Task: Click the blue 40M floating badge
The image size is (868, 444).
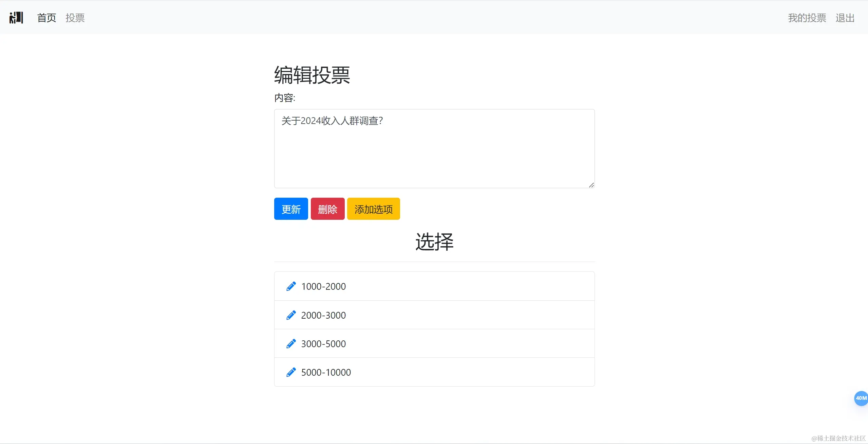Action: tap(861, 398)
